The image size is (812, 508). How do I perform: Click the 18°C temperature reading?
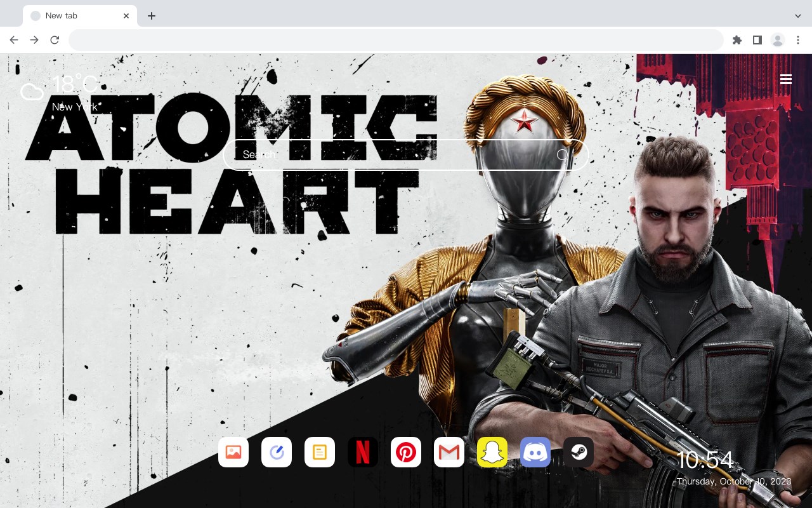(75, 84)
